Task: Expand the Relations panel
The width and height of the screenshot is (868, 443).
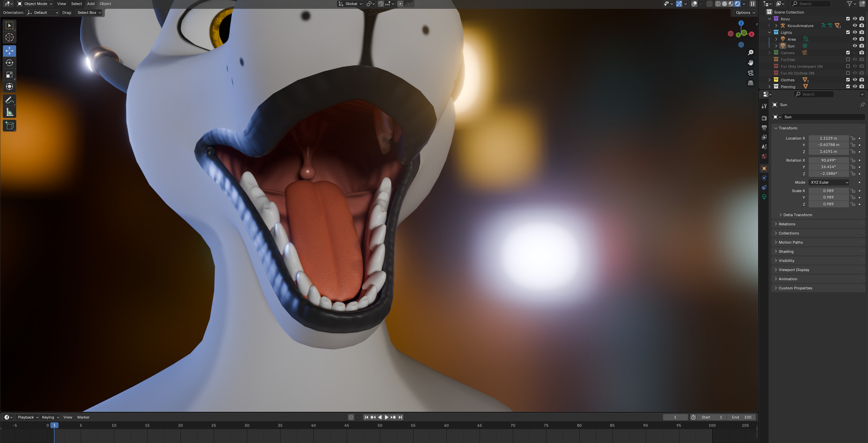Action: coord(787,224)
